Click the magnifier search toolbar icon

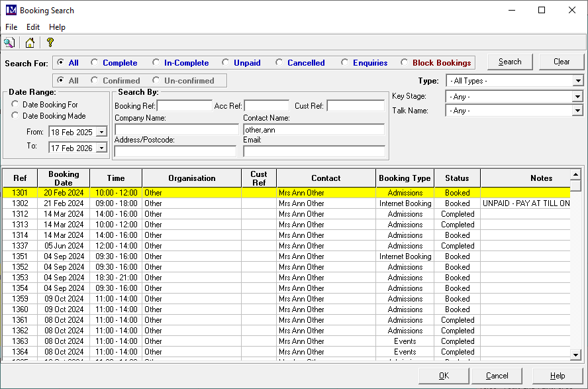pos(9,43)
